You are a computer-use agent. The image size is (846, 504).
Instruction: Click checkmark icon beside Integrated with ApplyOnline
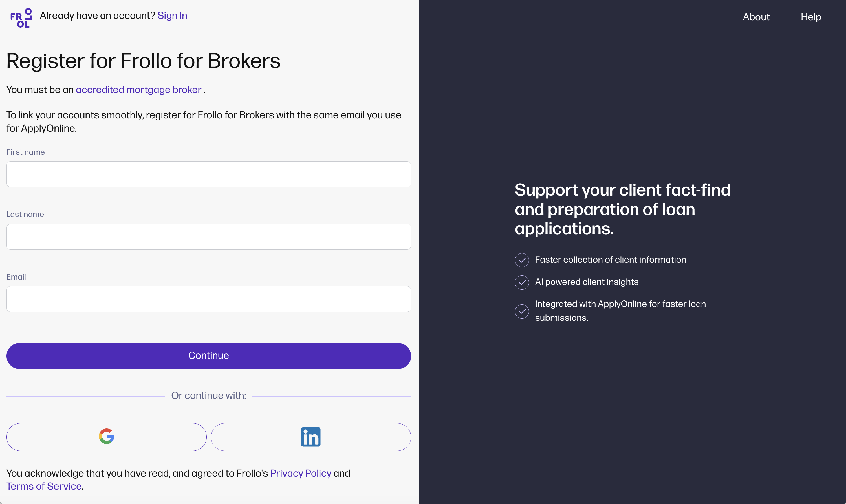(x=522, y=311)
